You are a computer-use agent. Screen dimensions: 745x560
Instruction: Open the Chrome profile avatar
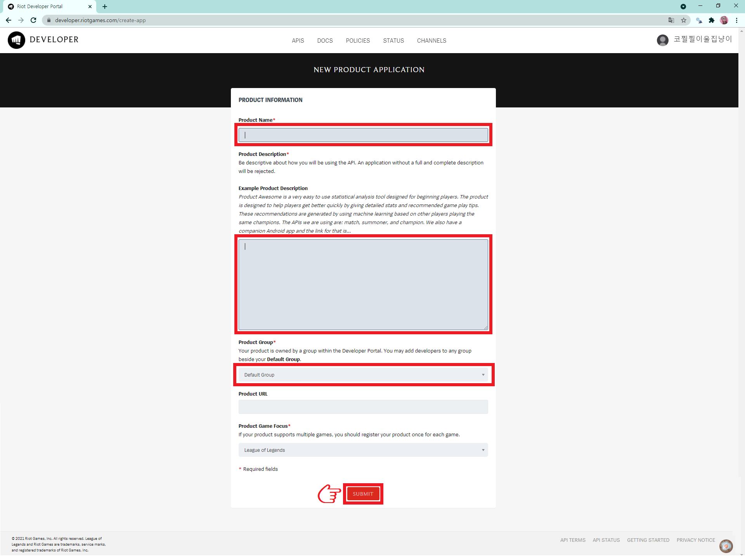tap(724, 20)
